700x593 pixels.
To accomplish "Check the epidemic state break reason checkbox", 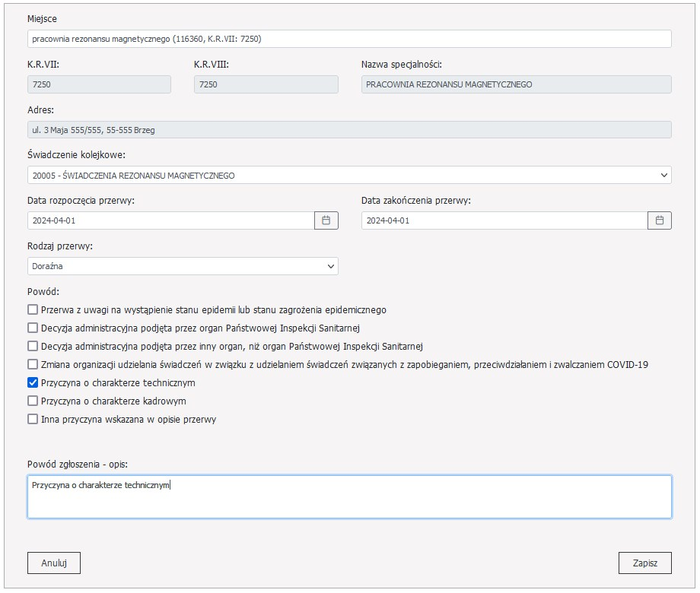I will (x=33, y=310).
